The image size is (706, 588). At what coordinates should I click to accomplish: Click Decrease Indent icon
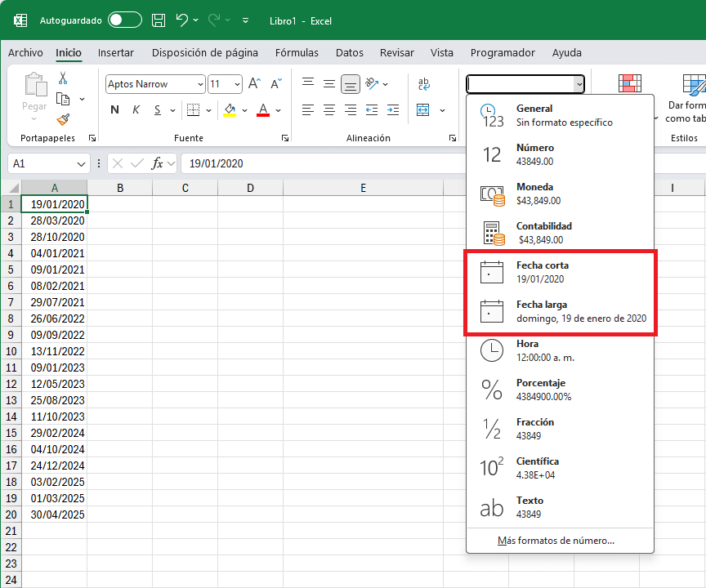(x=372, y=109)
